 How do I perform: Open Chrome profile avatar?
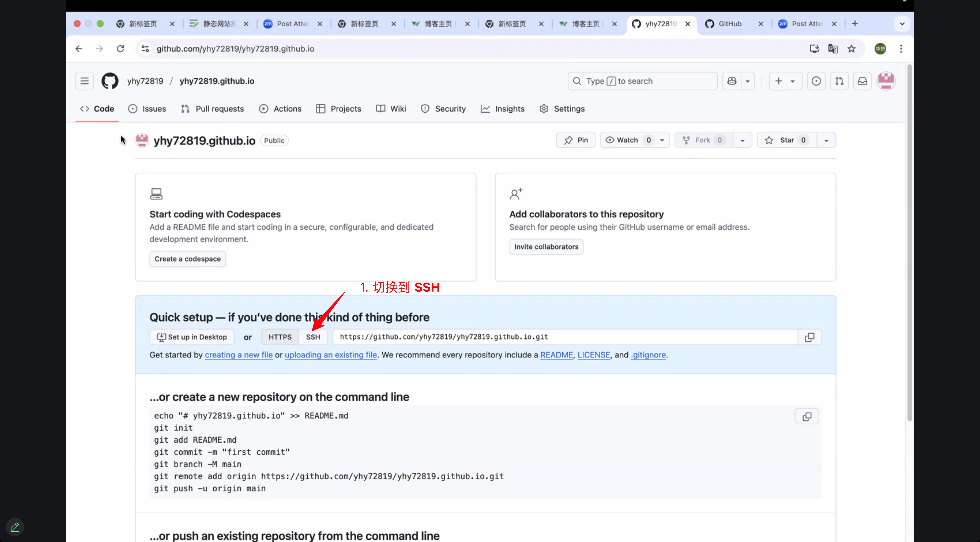(x=880, y=49)
